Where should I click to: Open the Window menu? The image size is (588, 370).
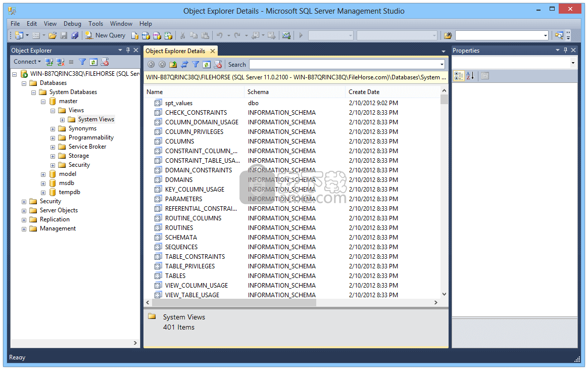click(121, 24)
